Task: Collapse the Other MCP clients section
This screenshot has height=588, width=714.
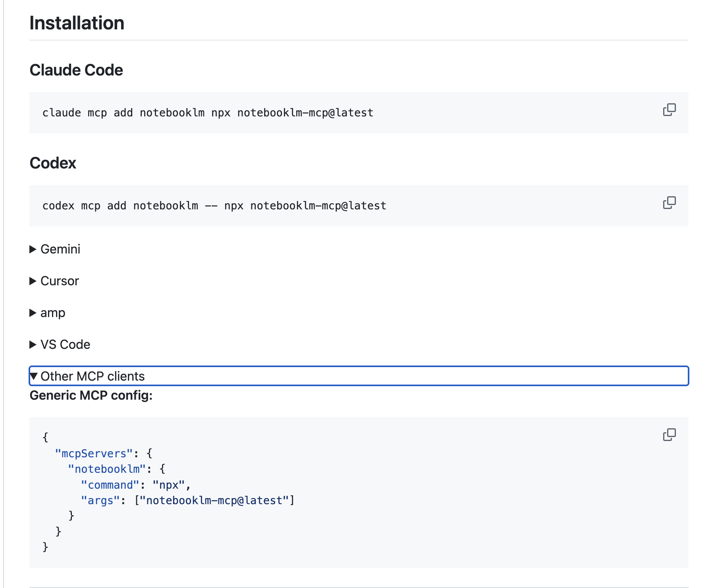Action: 359,376
